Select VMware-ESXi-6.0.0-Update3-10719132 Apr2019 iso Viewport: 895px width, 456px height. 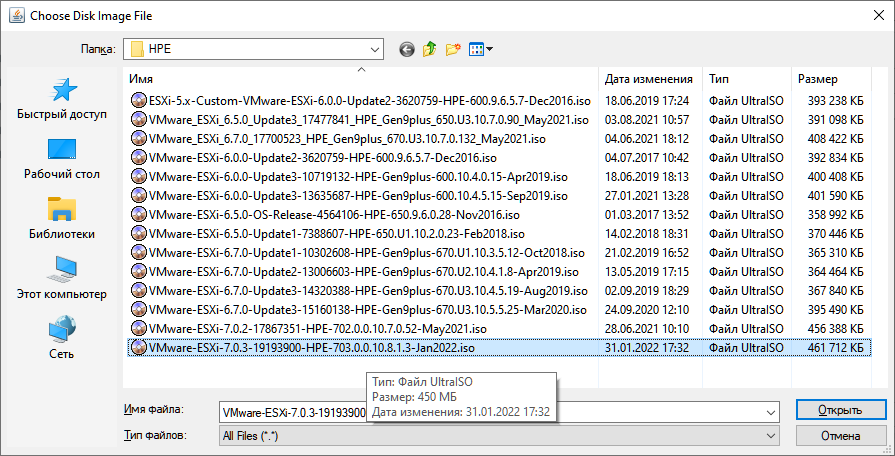coord(357,176)
